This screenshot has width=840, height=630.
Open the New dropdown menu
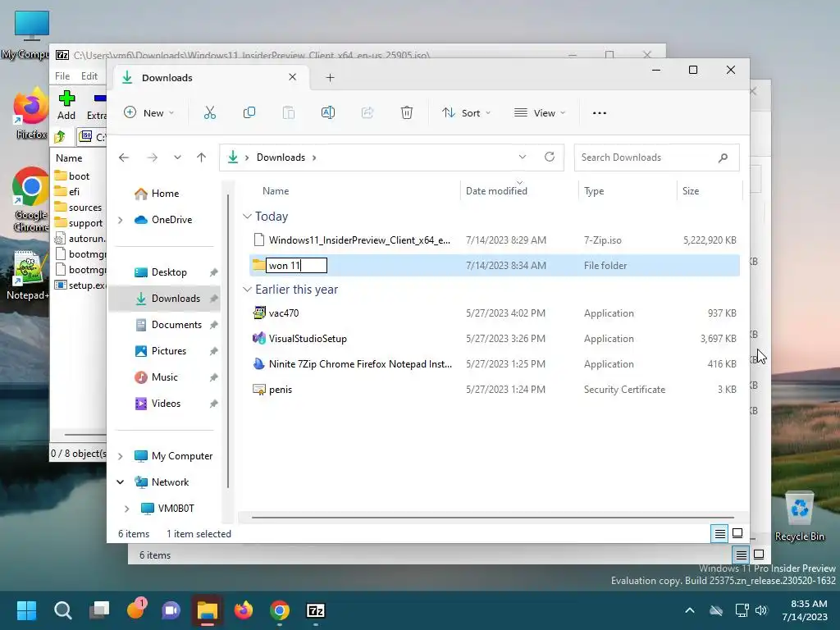(x=149, y=112)
